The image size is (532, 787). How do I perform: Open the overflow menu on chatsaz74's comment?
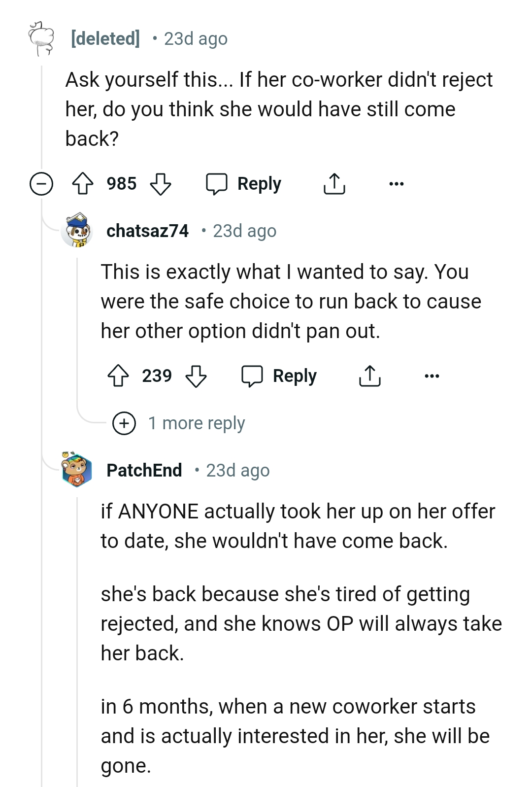pyautogui.click(x=431, y=376)
